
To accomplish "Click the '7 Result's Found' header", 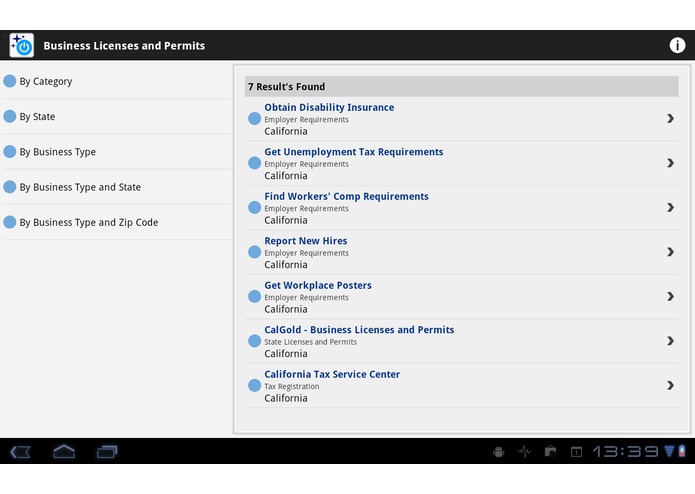I will click(461, 86).
